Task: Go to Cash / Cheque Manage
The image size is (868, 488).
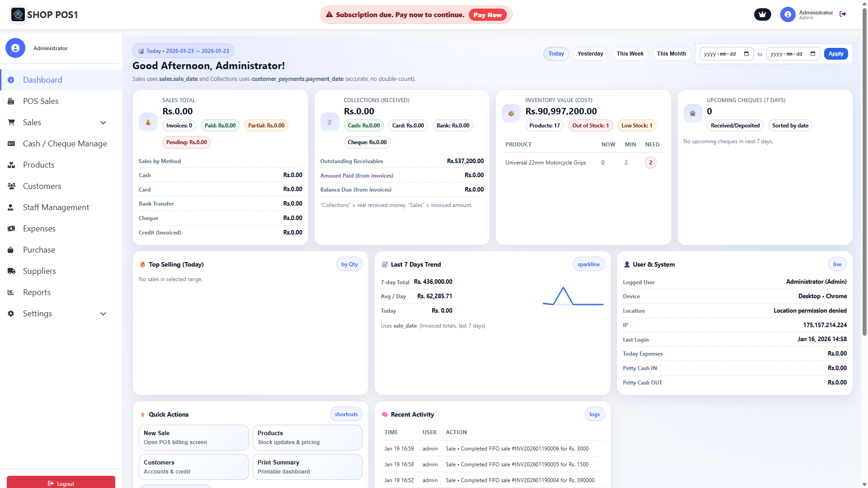Action: pyautogui.click(x=65, y=144)
